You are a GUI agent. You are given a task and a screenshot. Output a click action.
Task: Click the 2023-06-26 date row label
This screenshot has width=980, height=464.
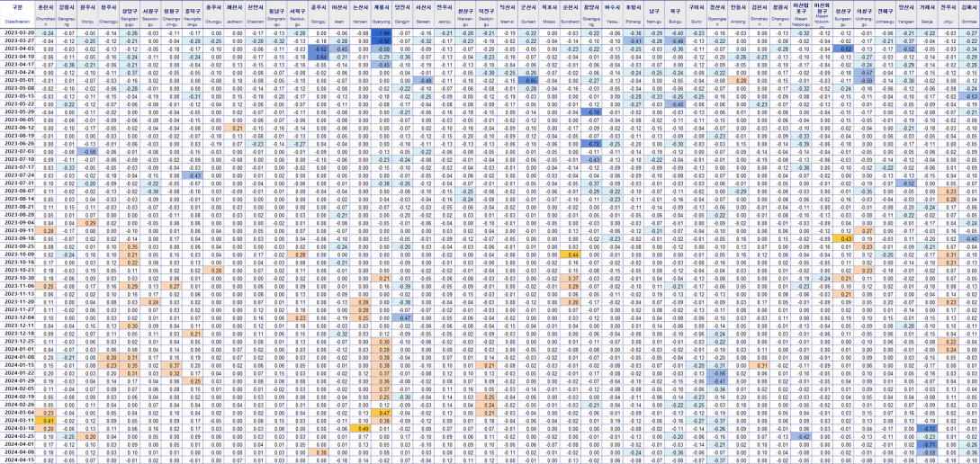pyautogui.click(x=17, y=143)
